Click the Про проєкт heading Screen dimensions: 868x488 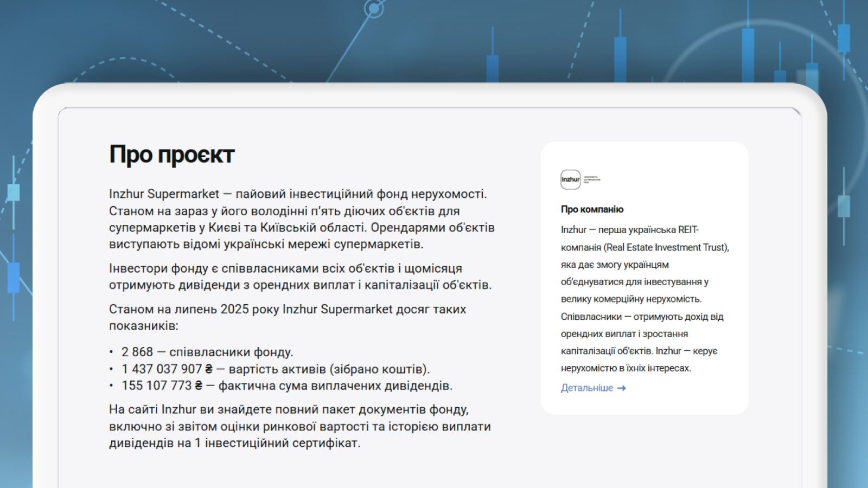pos(171,155)
